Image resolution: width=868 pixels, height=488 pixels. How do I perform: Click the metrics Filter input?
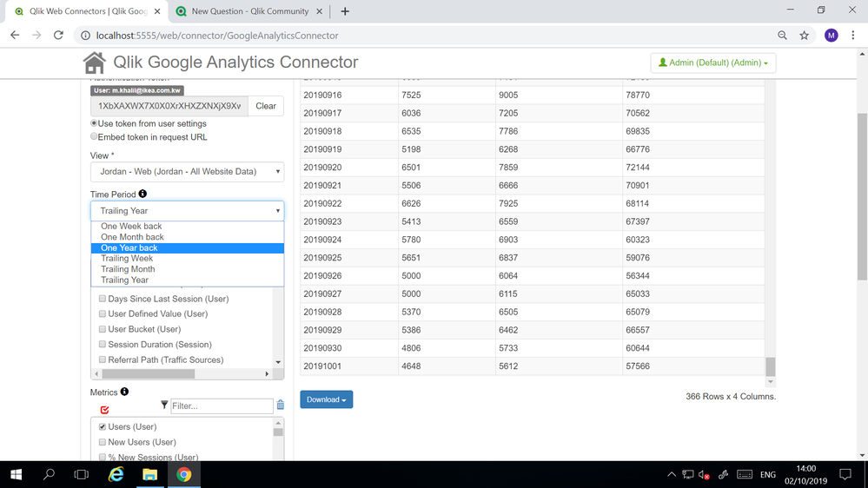[222, 406]
